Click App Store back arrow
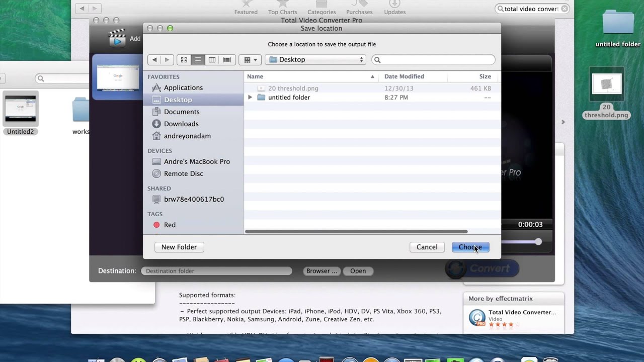The image size is (644, 362). 82,9
